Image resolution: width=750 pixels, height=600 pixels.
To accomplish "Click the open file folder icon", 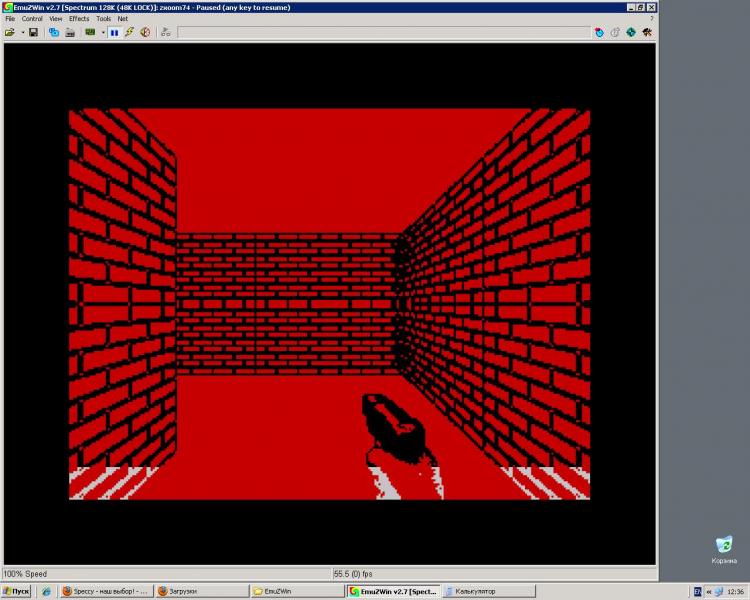I will (9, 32).
